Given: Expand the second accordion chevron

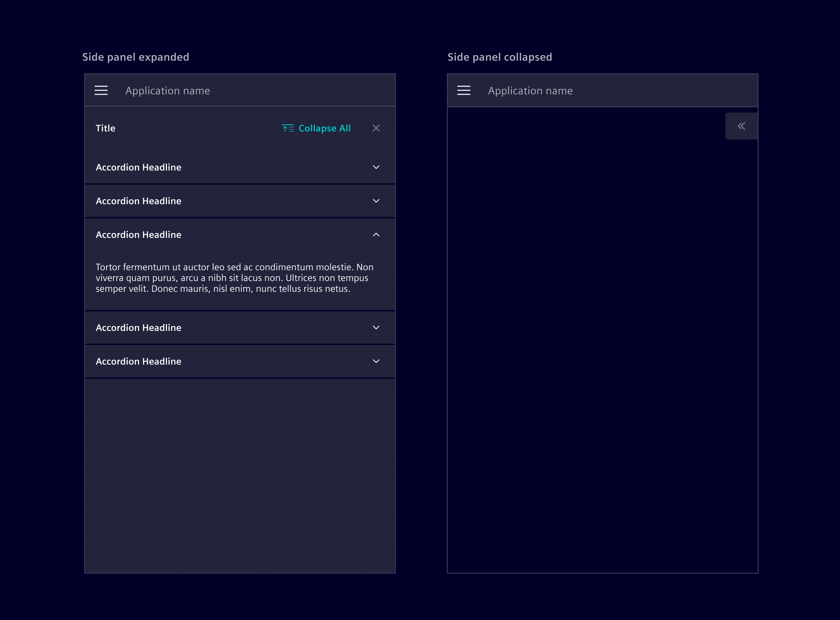Looking at the screenshot, I should pyautogui.click(x=376, y=201).
